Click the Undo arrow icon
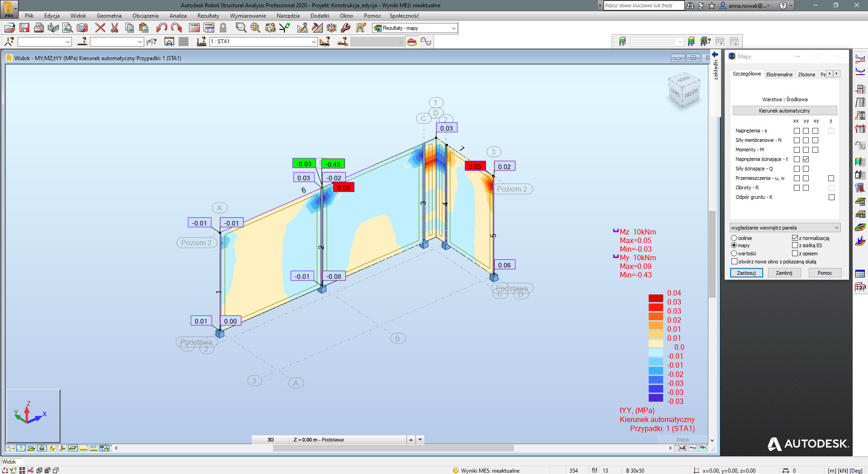Viewport: 868px width, 474px height. click(161, 28)
